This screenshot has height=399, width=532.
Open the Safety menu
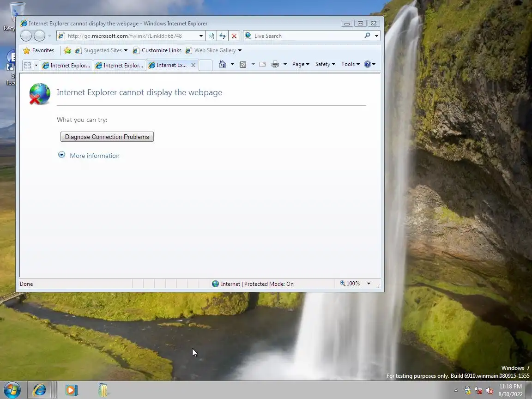point(325,64)
